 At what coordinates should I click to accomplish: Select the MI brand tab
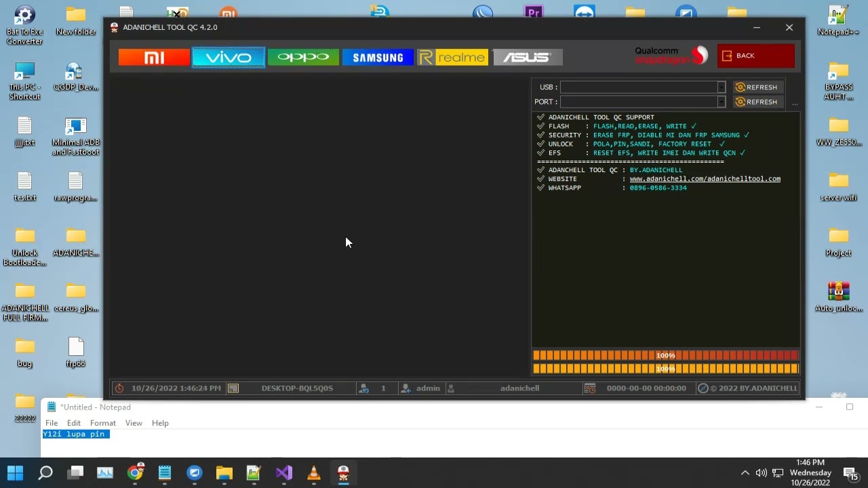click(154, 58)
